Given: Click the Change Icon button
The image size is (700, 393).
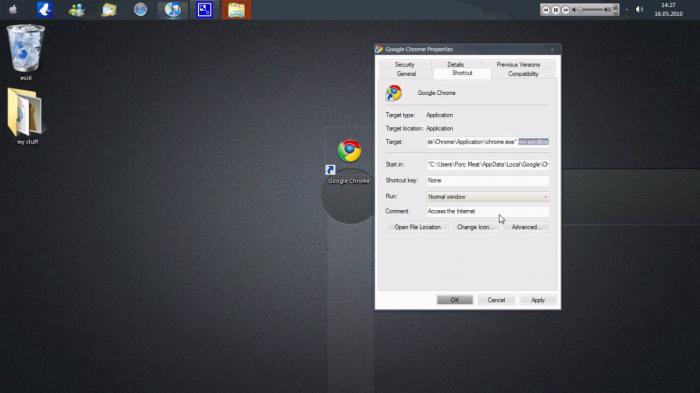Looking at the screenshot, I should pyautogui.click(x=475, y=227).
